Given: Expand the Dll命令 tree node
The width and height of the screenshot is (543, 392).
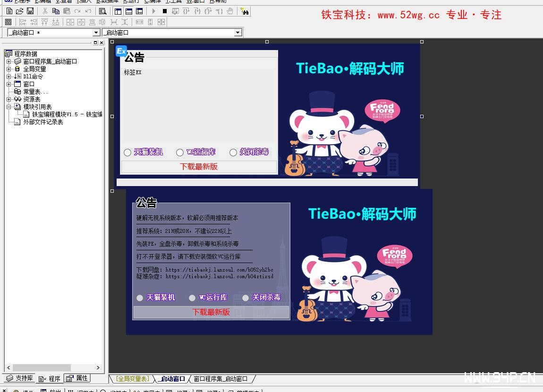Looking at the screenshot, I should point(8,77).
